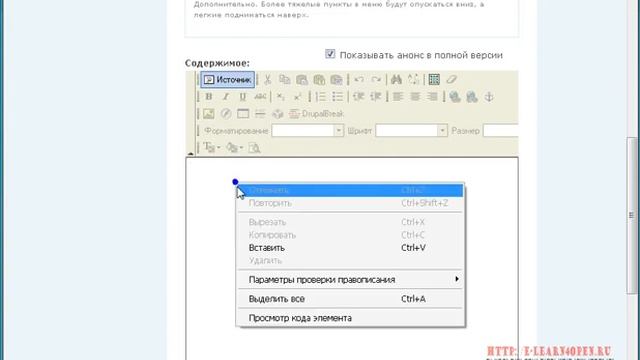Image resolution: width=640 pixels, height=360 pixels.
Task: Choose Удалить in the context menu
Action: 351,260
